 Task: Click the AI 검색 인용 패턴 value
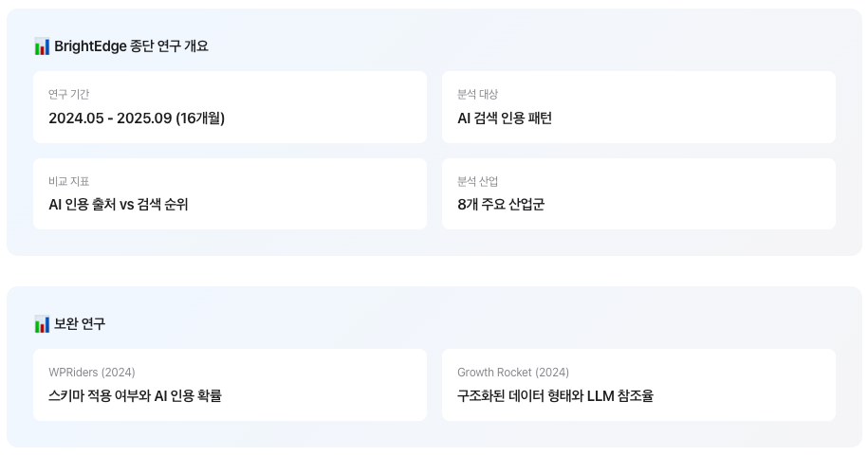(x=505, y=119)
